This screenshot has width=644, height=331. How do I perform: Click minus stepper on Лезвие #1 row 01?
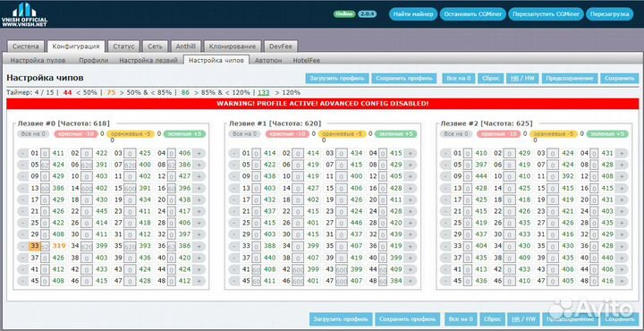(x=234, y=154)
